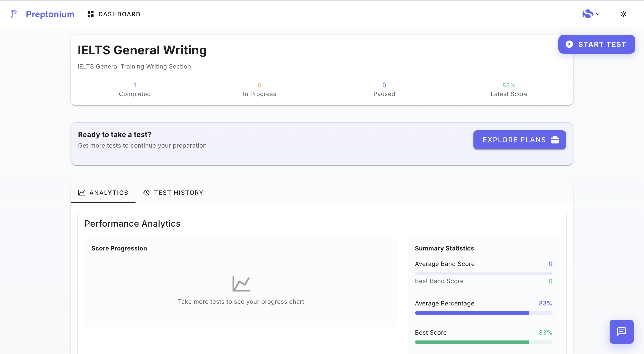The width and height of the screenshot is (644, 354).
Task: Expand the account dropdown chevron
Action: [598, 14]
